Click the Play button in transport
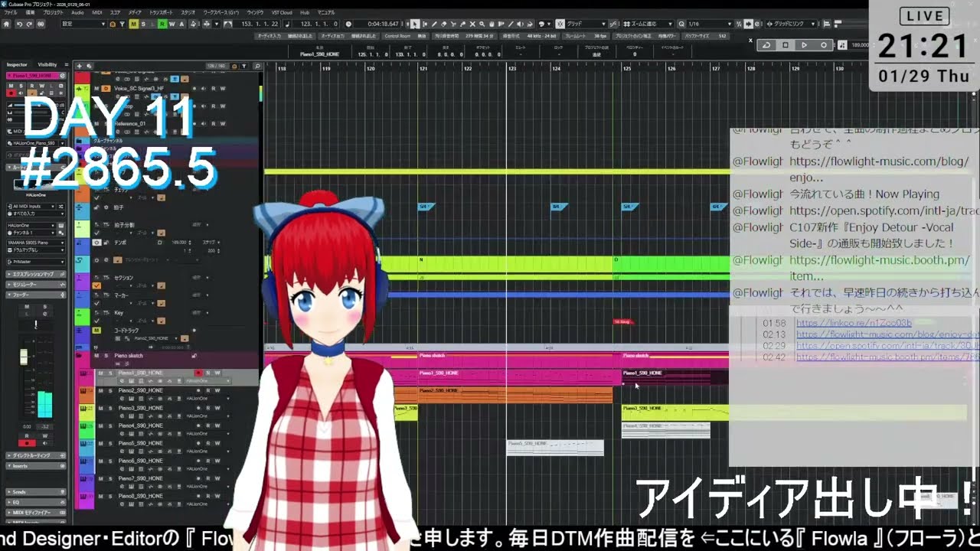This screenshot has height=551, width=980. click(x=804, y=45)
